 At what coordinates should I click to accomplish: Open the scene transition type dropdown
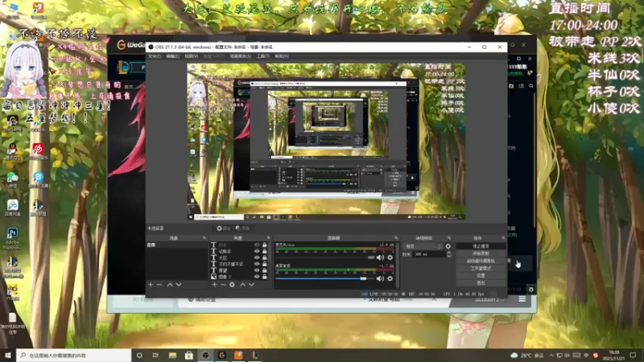pos(423,246)
